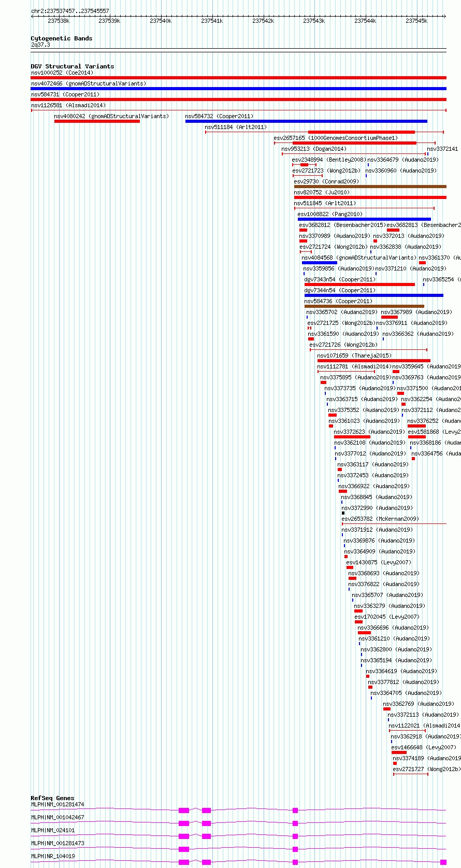Screen dimensions: 461x868
Task: Click the nsv4080242 gnomAD variant label
Action: 111,116
